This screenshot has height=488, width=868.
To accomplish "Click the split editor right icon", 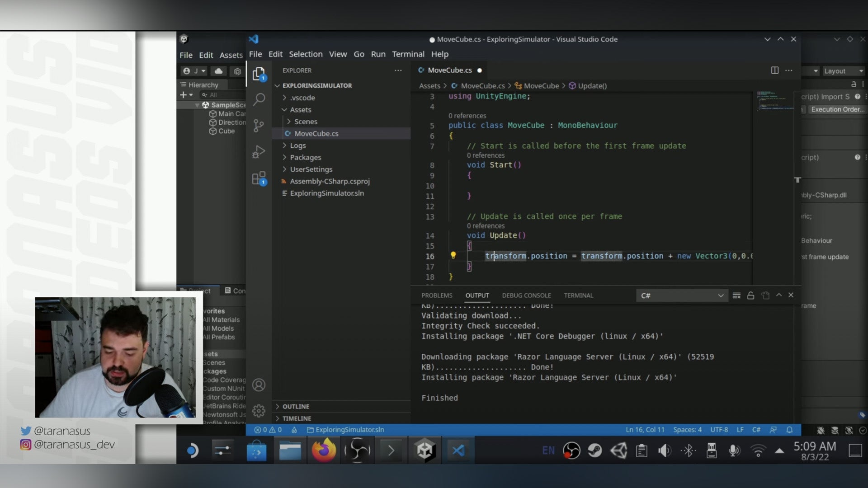I will 774,70.
